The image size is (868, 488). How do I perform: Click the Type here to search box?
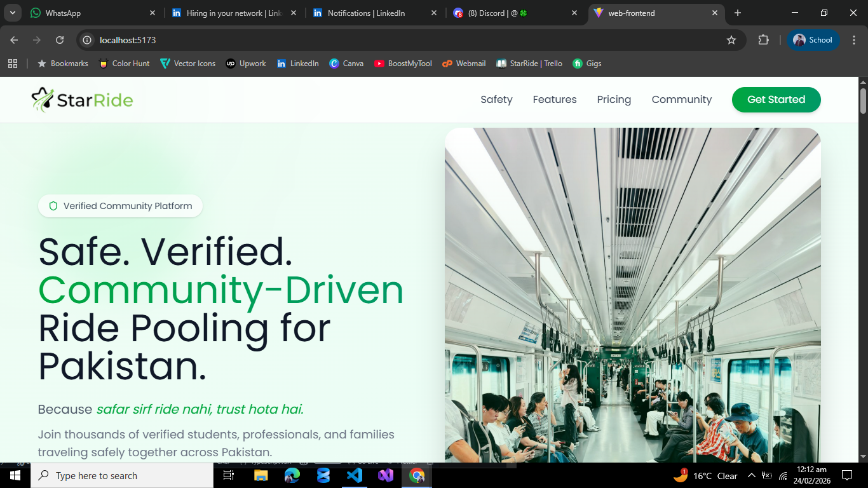point(122,475)
